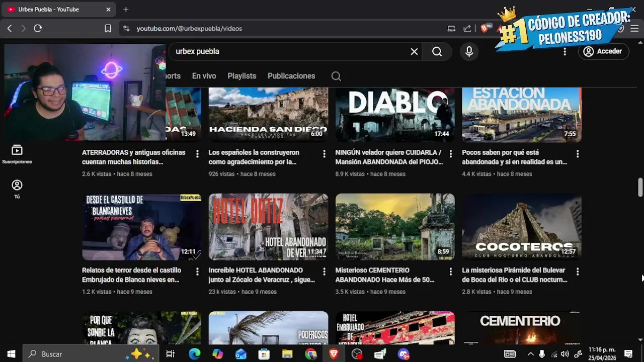Open Google Chrome from the taskbar
The width and height of the screenshot is (644, 362).
click(x=310, y=354)
